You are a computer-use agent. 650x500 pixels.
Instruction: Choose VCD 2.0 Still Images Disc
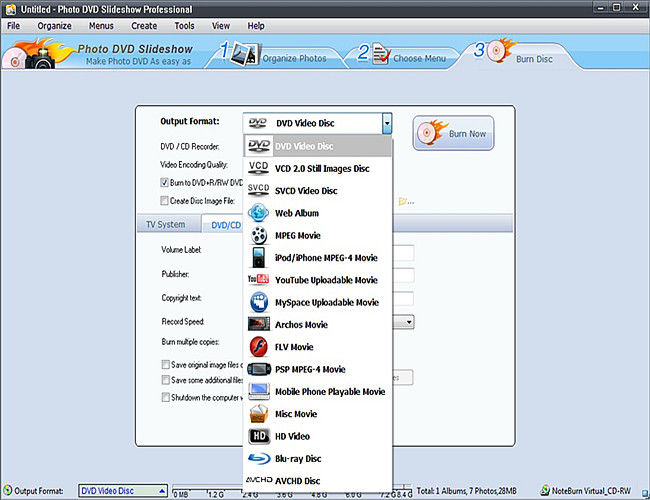(x=318, y=168)
